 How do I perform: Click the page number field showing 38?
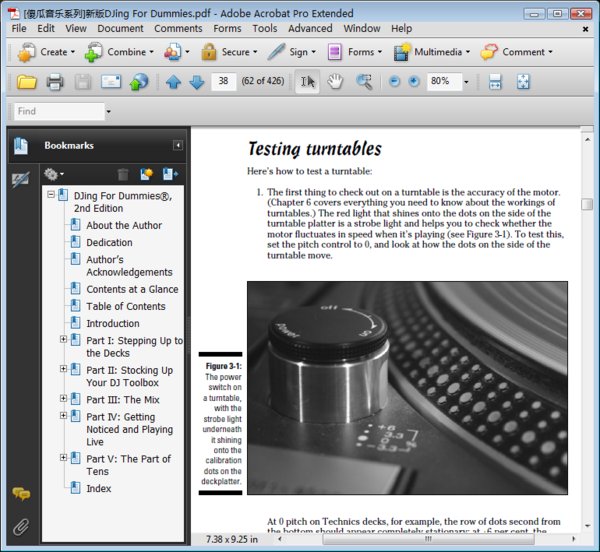pos(223,81)
